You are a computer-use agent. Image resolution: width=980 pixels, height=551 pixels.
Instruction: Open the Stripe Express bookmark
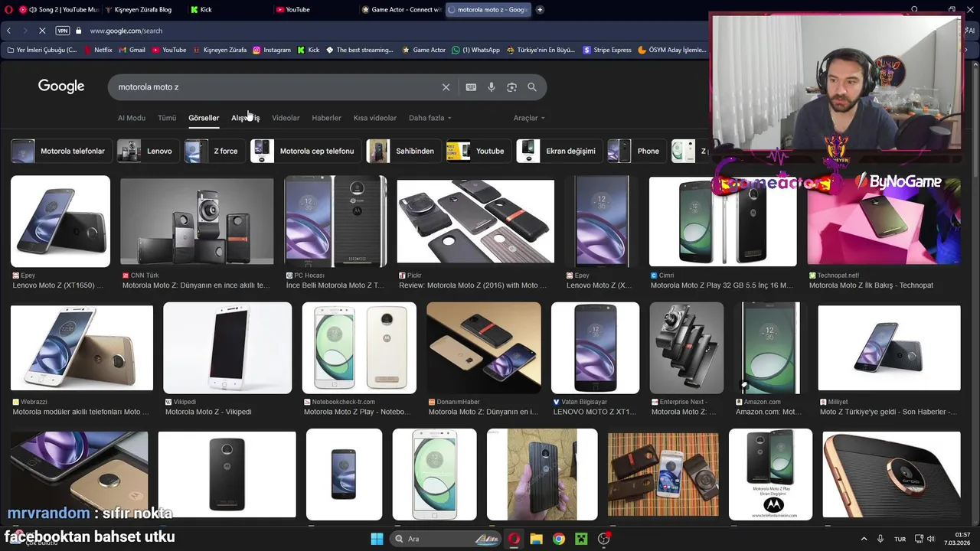607,50
